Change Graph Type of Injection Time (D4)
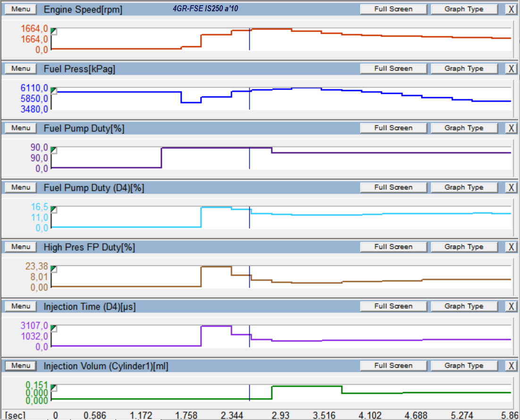This screenshot has width=520, height=420. click(463, 306)
